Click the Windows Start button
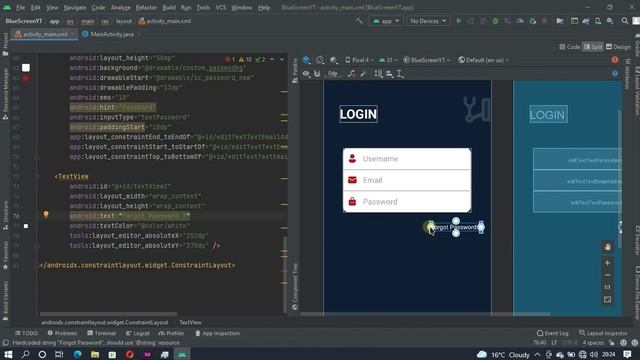Image resolution: width=640 pixels, height=360 pixels. pyautogui.click(x=8, y=354)
